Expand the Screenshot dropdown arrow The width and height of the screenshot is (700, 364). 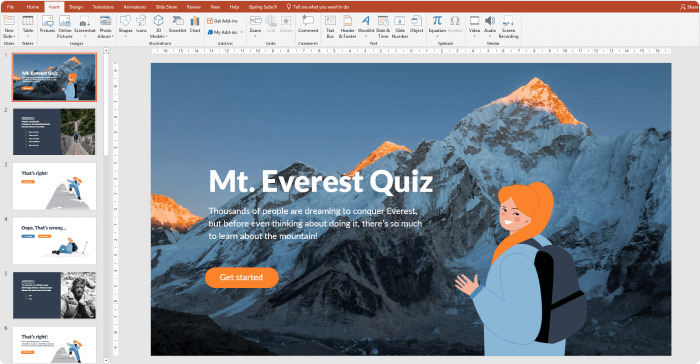pos(85,37)
